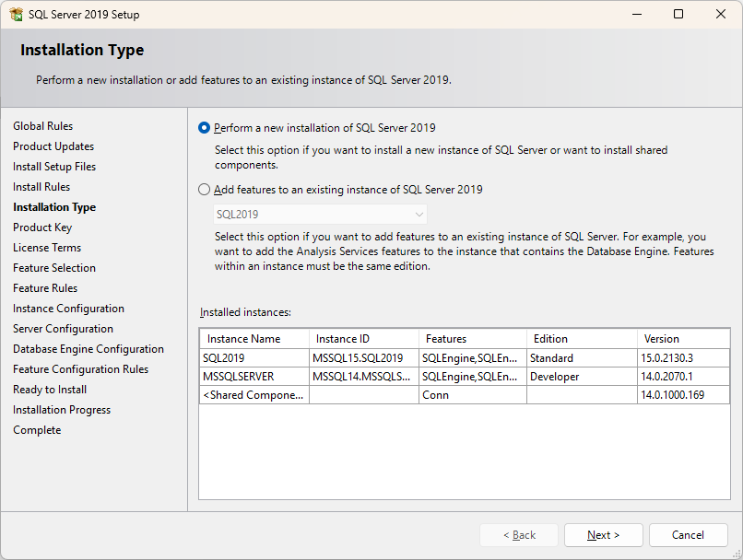Select Install Setup Files step
Viewport: 743px width, 560px height.
coord(54,167)
